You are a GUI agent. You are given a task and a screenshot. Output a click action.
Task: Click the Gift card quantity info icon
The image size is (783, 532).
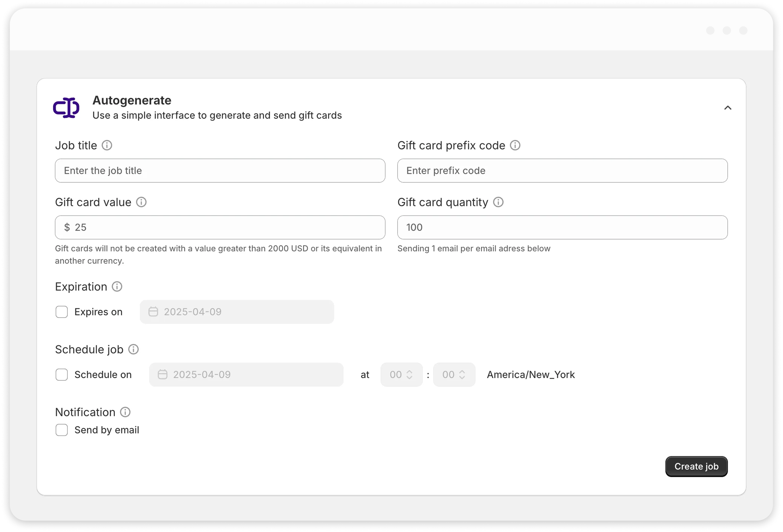tap(498, 202)
